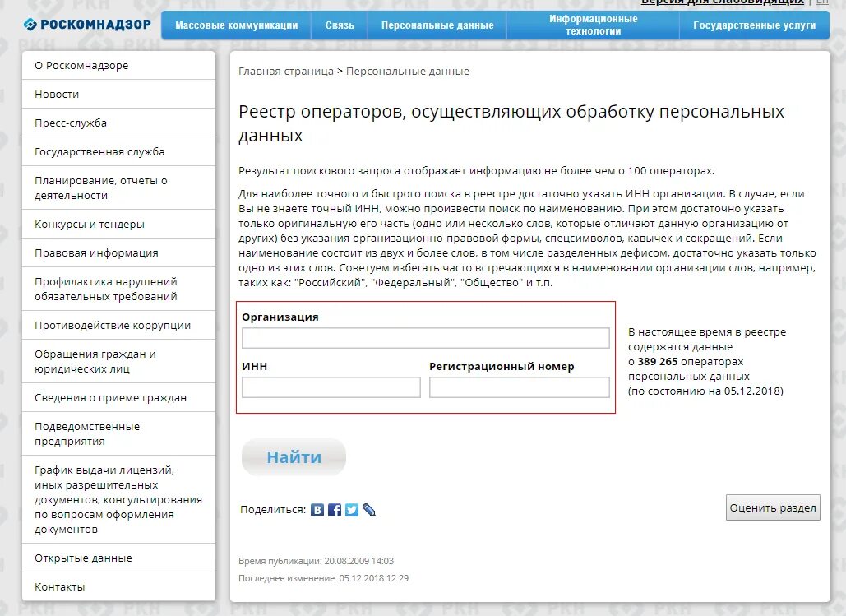Open Государственная служба sidebar item
The width and height of the screenshot is (846, 616).
pyautogui.click(x=118, y=151)
